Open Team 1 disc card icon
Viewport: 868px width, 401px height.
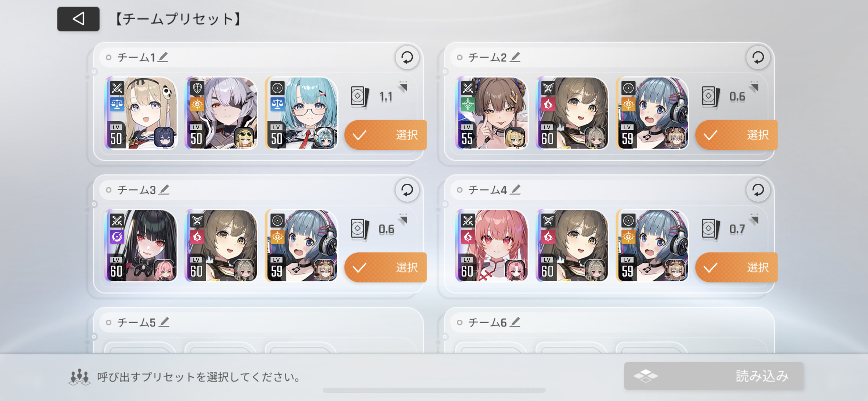(359, 97)
